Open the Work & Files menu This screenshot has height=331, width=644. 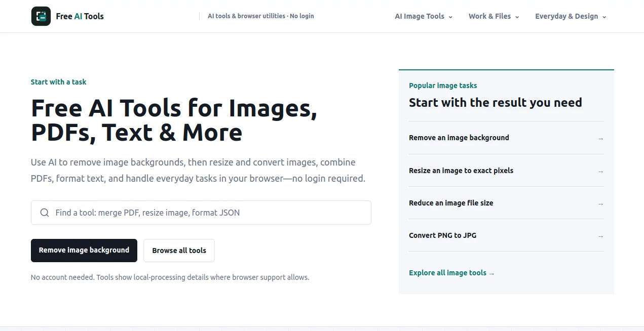click(x=494, y=16)
